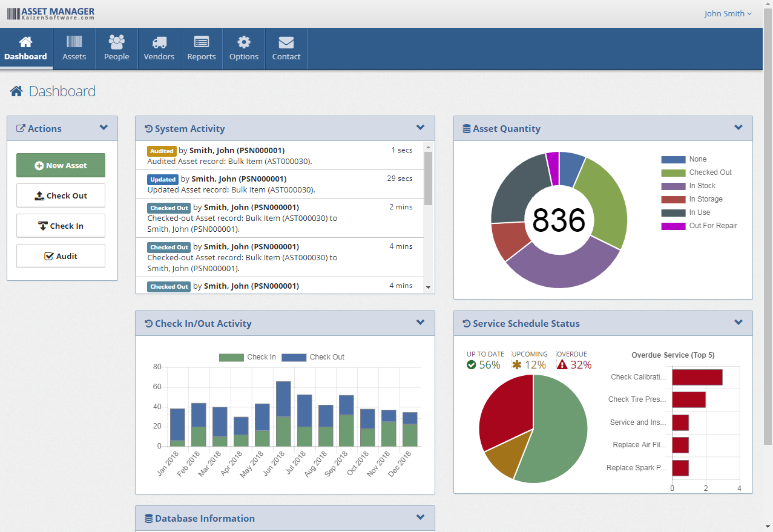Switch to the Dashboard tab
The width and height of the screenshot is (773, 532).
[x=25, y=48]
